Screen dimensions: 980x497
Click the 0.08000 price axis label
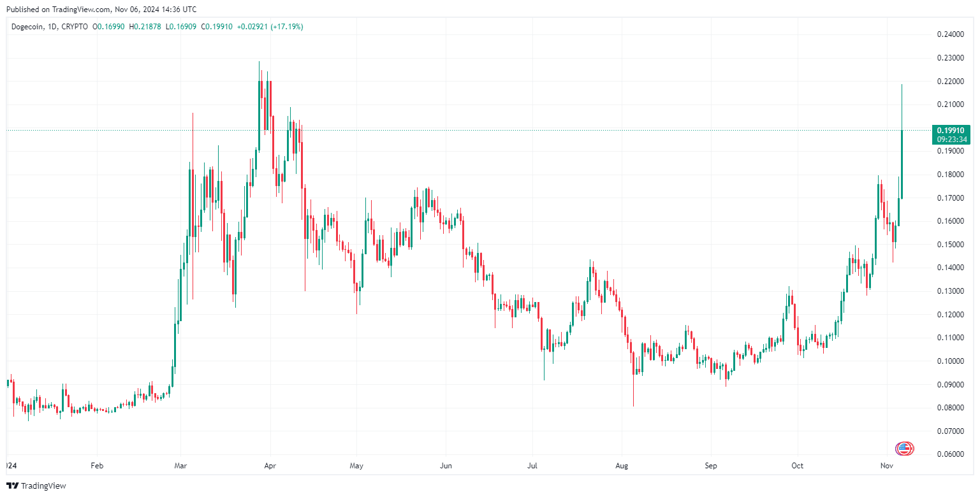tap(951, 408)
